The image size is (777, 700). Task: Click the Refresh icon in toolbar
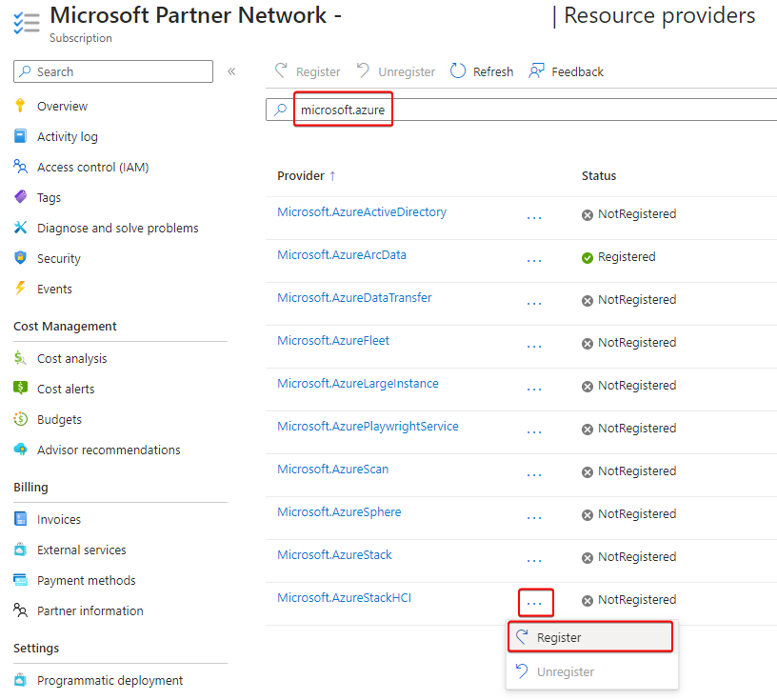pyautogui.click(x=458, y=71)
